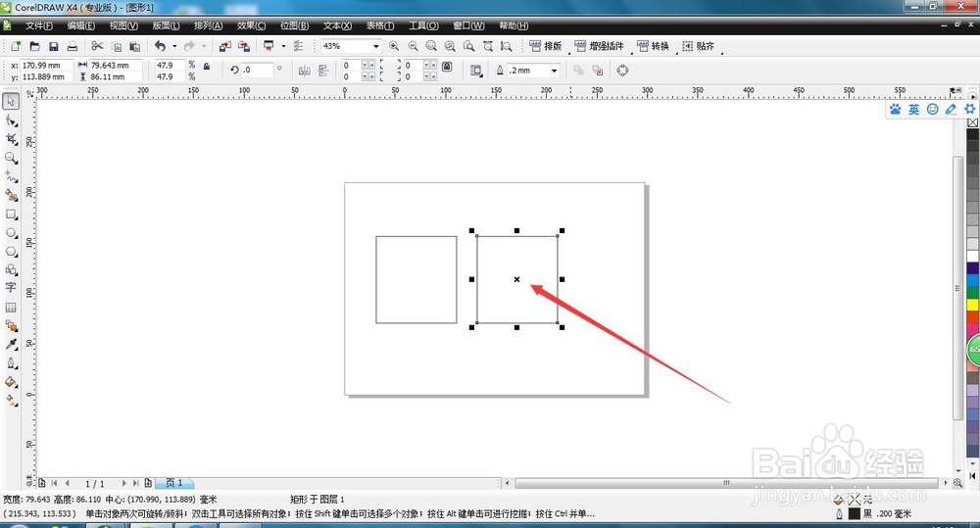Open a file with folder icon
This screenshot has width=980, height=528.
pos(35,46)
